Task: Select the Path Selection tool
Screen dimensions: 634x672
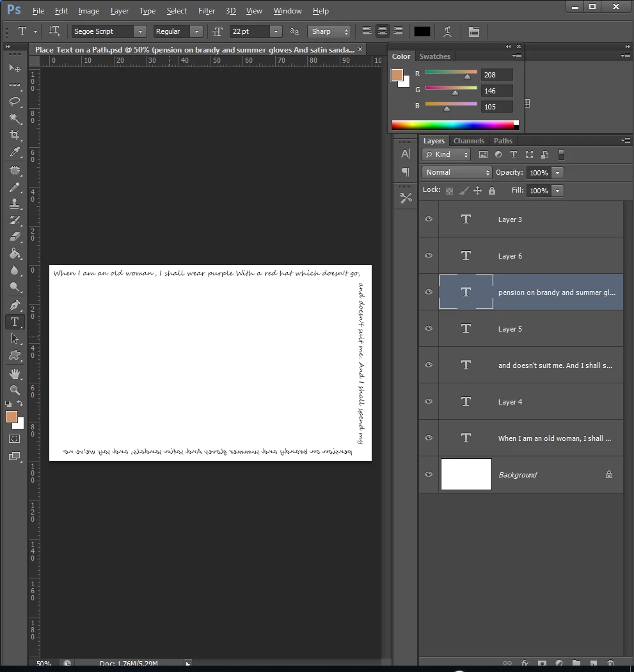Action: (15, 339)
